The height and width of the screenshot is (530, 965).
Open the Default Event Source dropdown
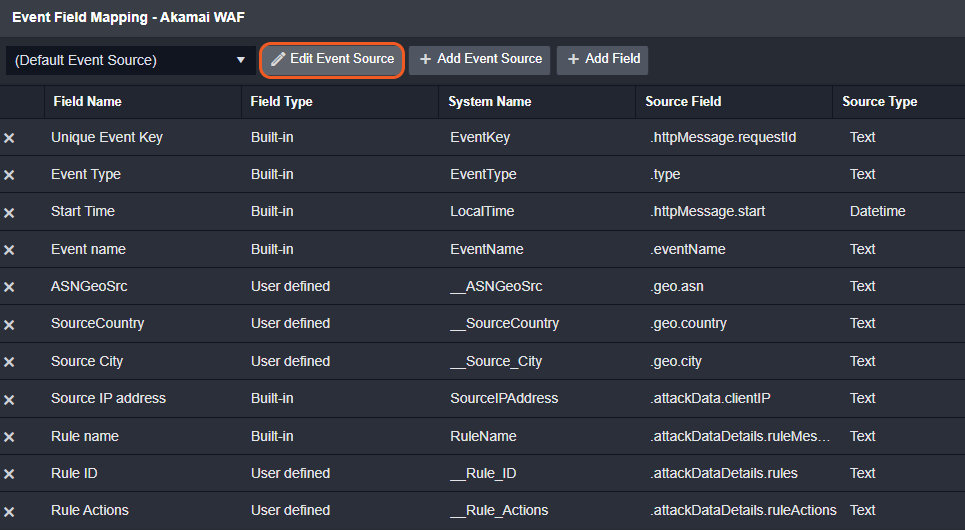click(130, 60)
